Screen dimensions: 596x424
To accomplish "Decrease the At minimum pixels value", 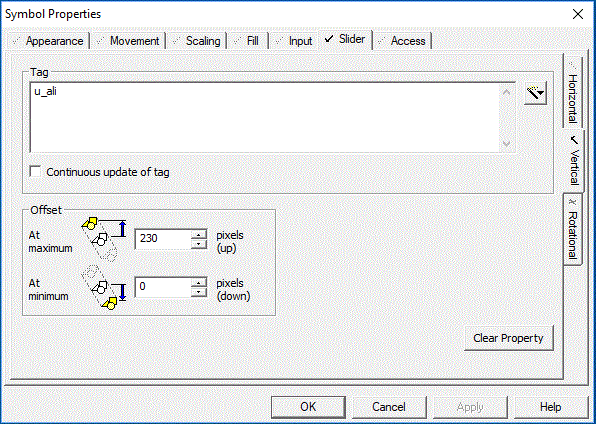I will coord(199,292).
